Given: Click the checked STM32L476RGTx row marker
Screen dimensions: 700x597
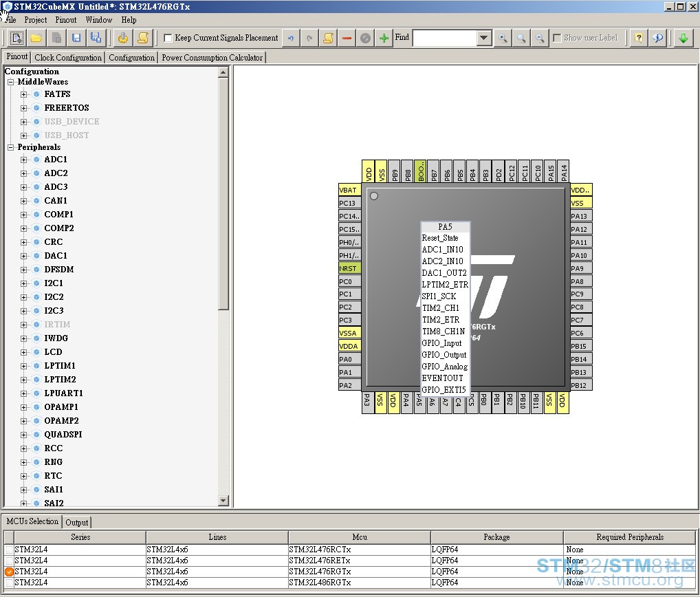Looking at the screenshot, I should point(9,572).
